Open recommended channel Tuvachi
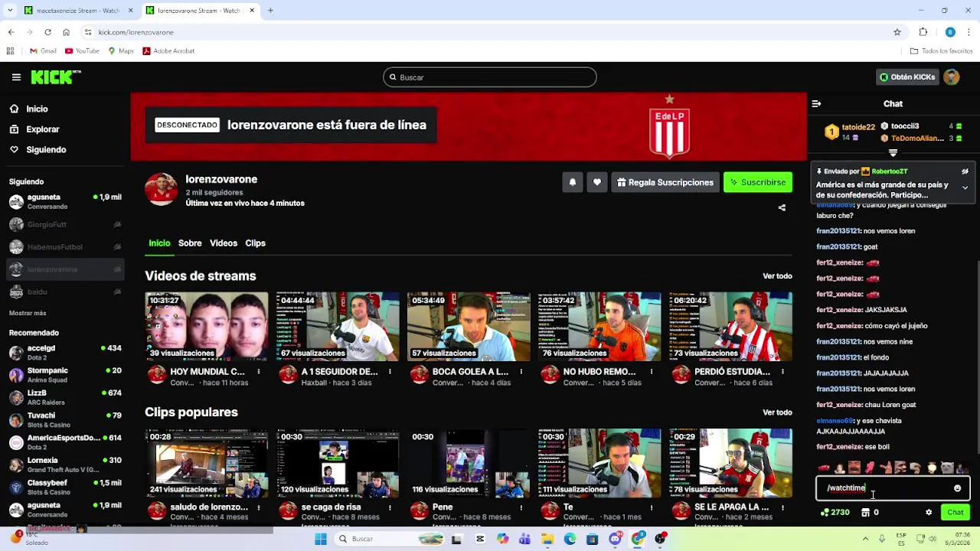Viewport: 980px width, 551px height. click(65, 420)
